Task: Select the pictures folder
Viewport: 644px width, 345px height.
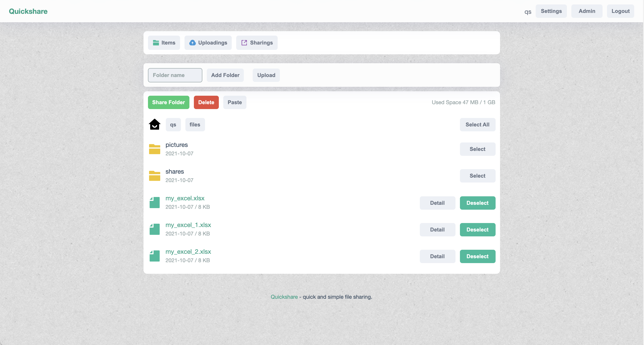Action: pos(478,149)
